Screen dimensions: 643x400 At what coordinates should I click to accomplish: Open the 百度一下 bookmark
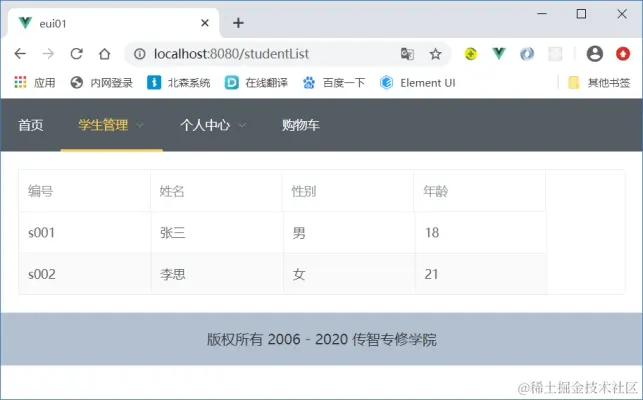pos(333,83)
